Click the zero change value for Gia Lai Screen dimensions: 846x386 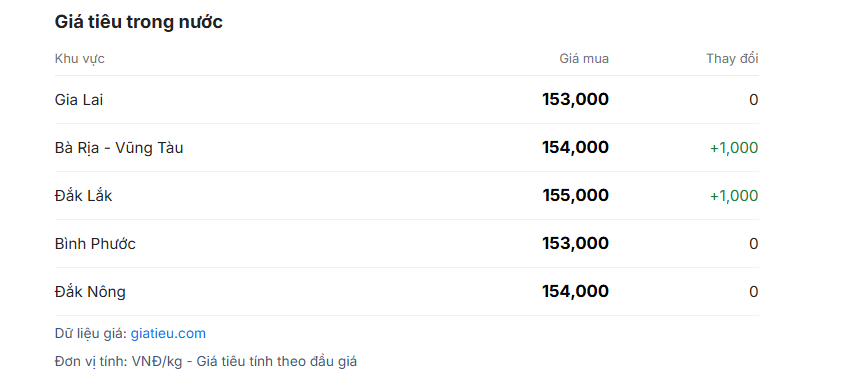754,100
